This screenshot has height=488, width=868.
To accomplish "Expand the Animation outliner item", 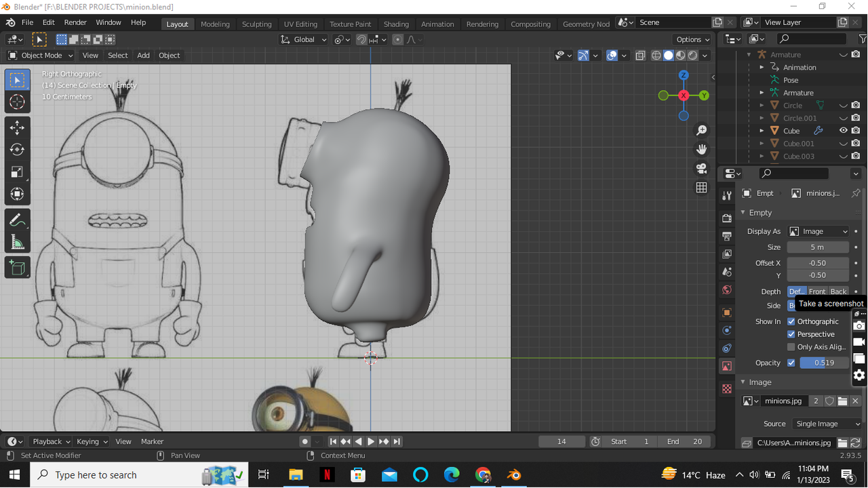I will [762, 68].
